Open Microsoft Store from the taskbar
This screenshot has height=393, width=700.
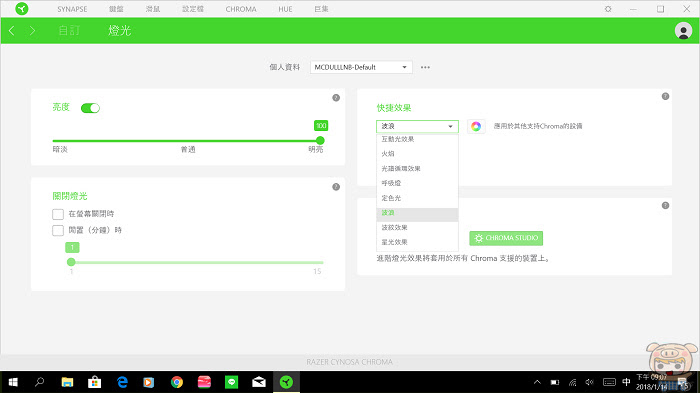click(x=94, y=382)
